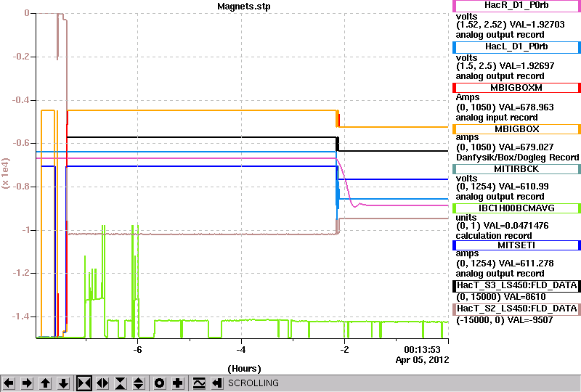The image size is (581, 392).
Task: Click the -0.2 y-axis tick label
Action: pyautogui.click(x=21, y=57)
